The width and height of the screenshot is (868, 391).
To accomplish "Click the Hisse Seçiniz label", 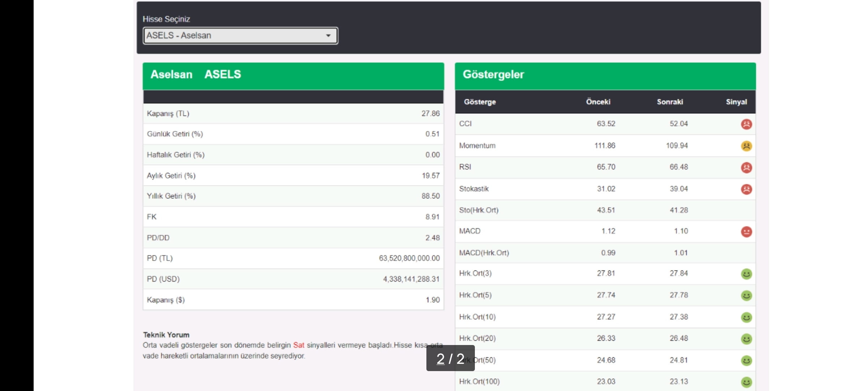I will pyautogui.click(x=166, y=19).
